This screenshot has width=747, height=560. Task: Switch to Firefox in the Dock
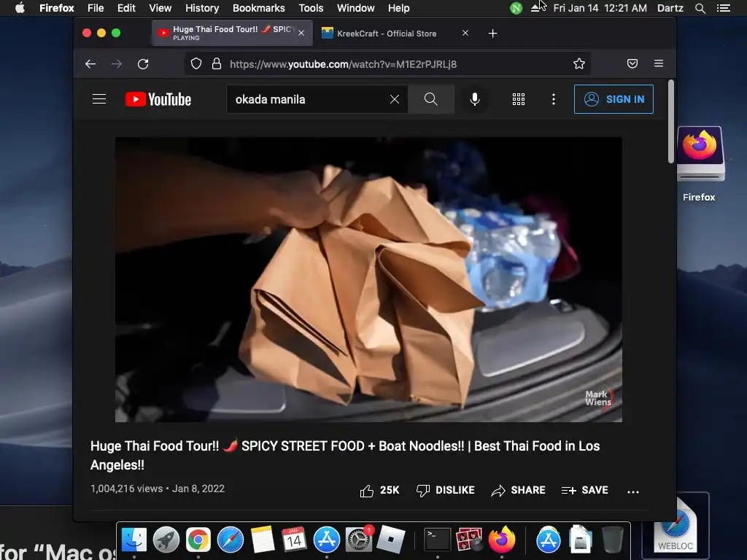click(x=502, y=540)
